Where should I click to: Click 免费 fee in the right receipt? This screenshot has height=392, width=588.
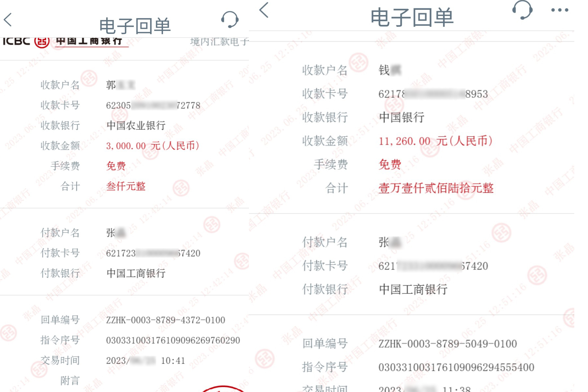(x=390, y=164)
